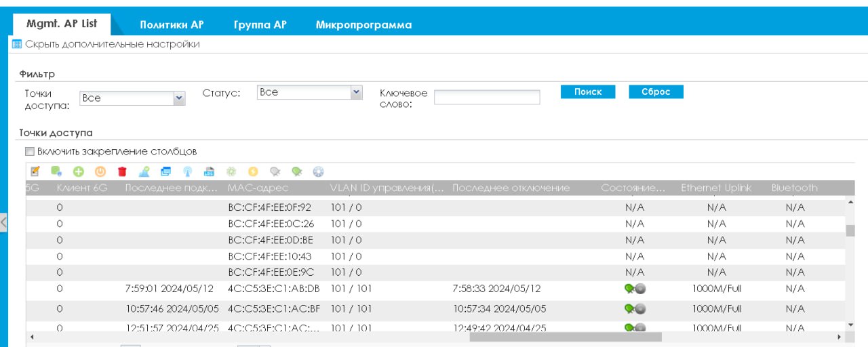The image size is (868, 347).
Task: Sort by VLAN ID управления column header
Action: click(x=387, y=188)
